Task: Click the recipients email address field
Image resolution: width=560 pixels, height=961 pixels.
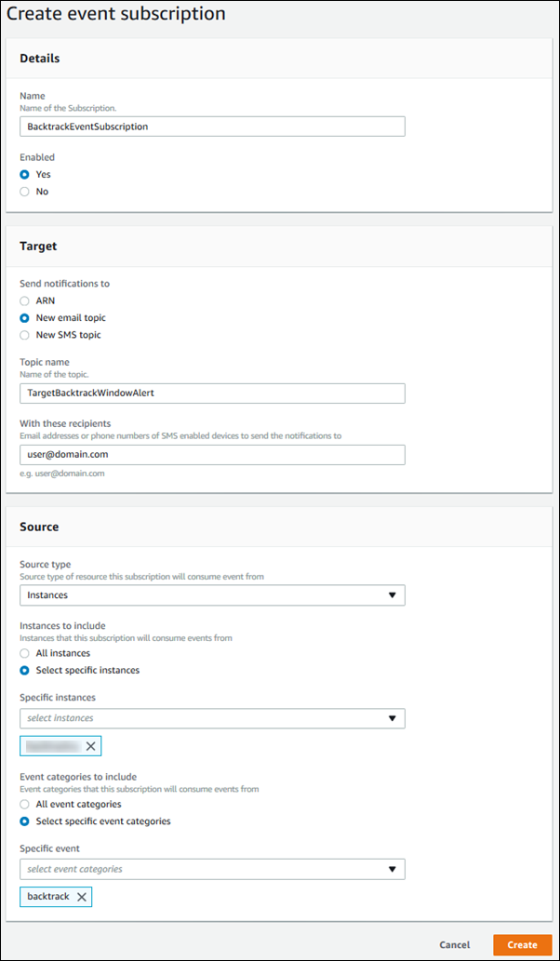Action: (212, 454)
